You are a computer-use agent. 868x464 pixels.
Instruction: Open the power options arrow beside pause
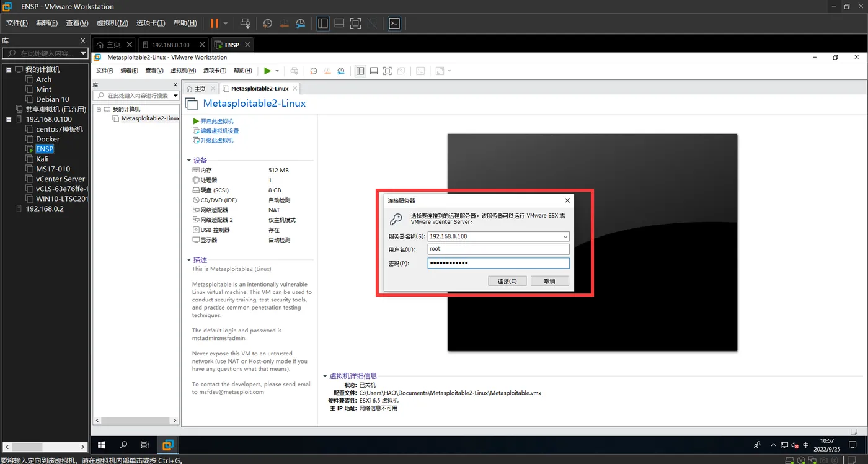pyautogui.click(x=226, y=23)
